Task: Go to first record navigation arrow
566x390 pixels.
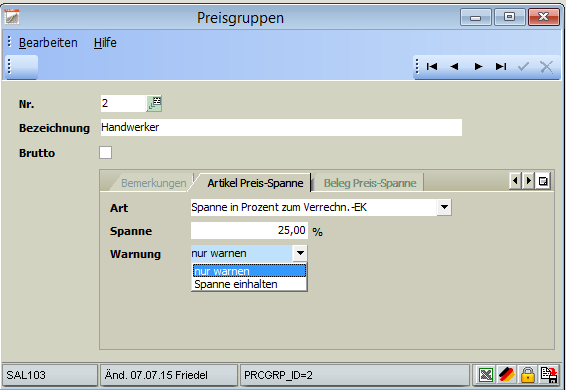Action: [x=432, y=66]
